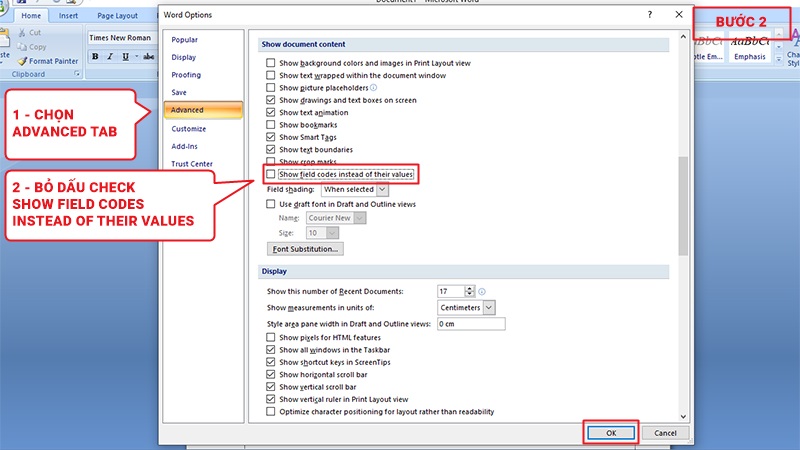800x450 pixels.
Task: Open help with the question mark
Action: (649, 15)
